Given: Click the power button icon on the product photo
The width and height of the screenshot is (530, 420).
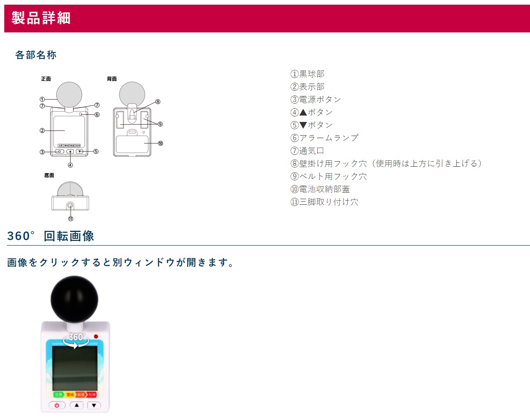Looking at the screenshot, I should pyautogui.click(x=56, y=406).
